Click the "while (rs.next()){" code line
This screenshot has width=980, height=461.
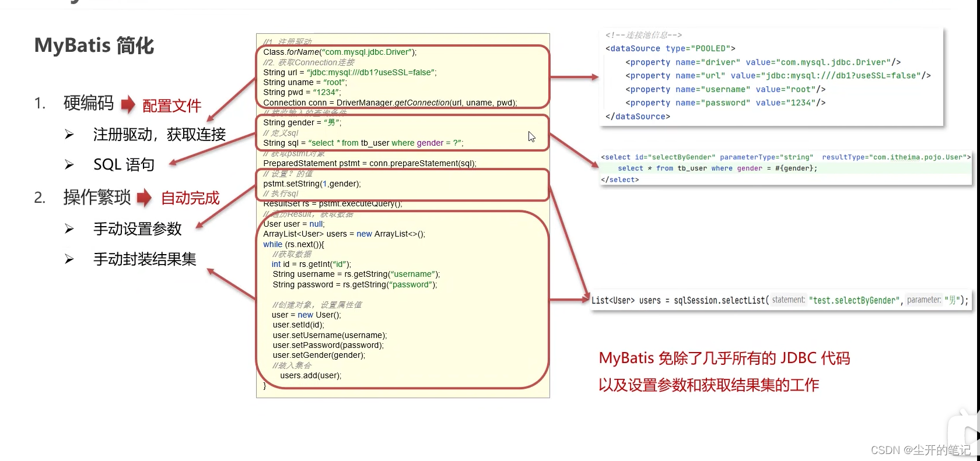[293, 244]
